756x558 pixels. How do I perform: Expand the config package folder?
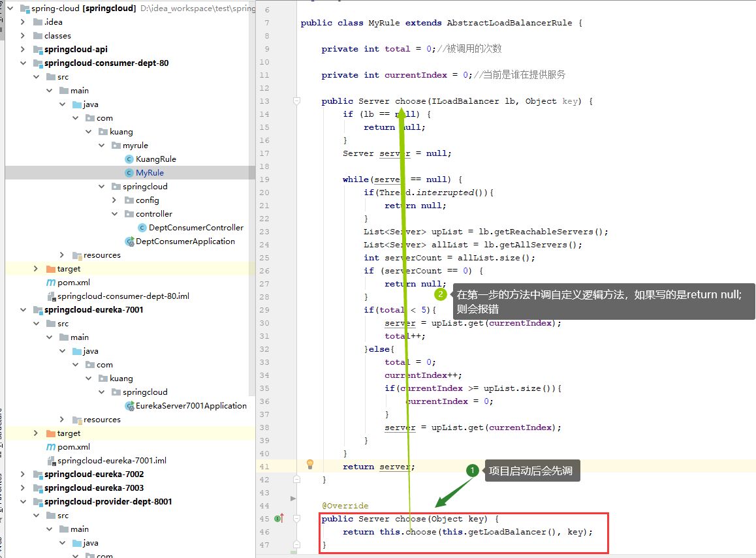114,200
